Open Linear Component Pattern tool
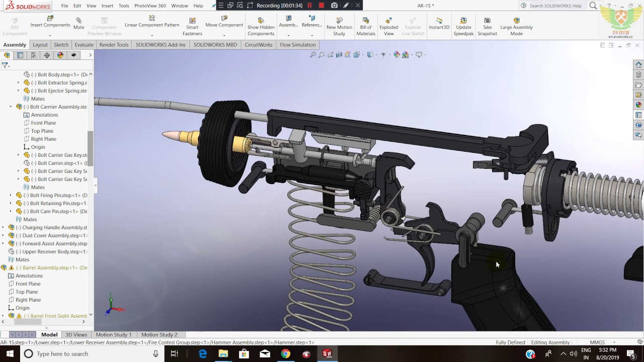The height and width of the screenshot is (362, 644). click(x=152, y=22)
